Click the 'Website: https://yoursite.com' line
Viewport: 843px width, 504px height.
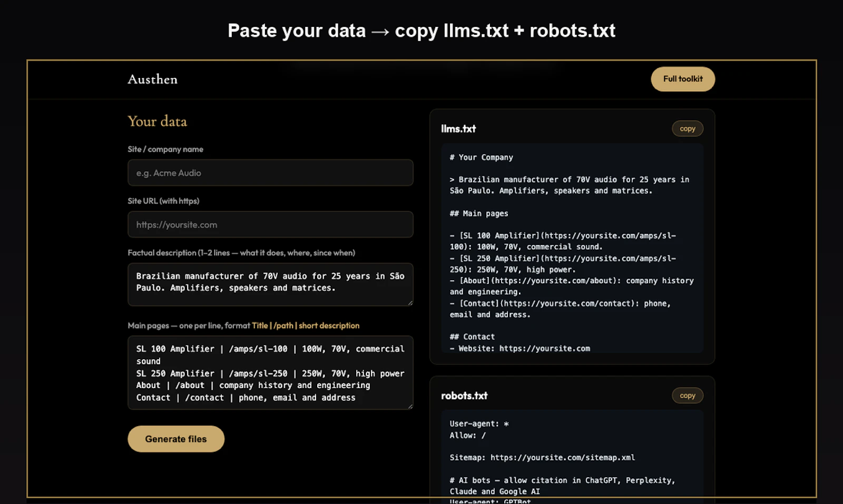pyautogui.click(x=520, y=348)
